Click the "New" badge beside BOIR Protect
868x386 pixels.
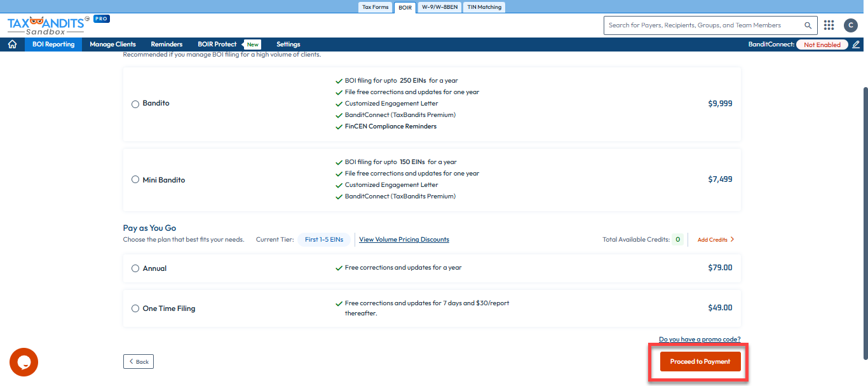[x=253, y=45]
